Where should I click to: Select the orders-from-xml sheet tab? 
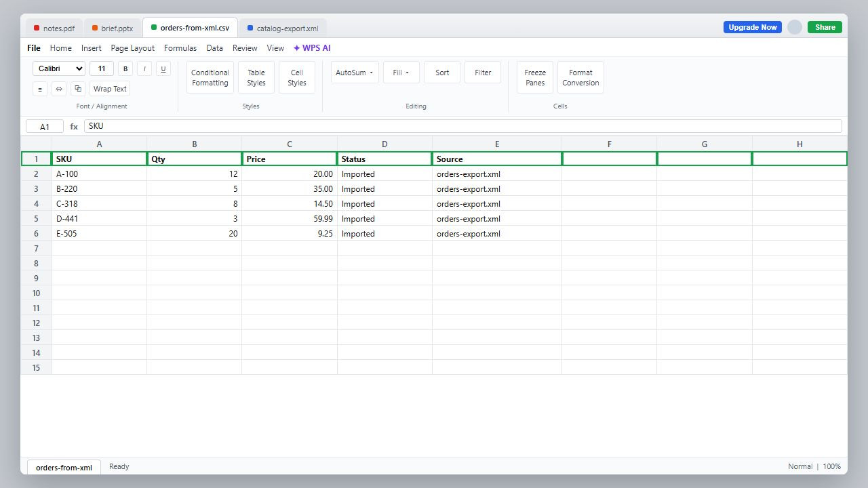point(64,467)
